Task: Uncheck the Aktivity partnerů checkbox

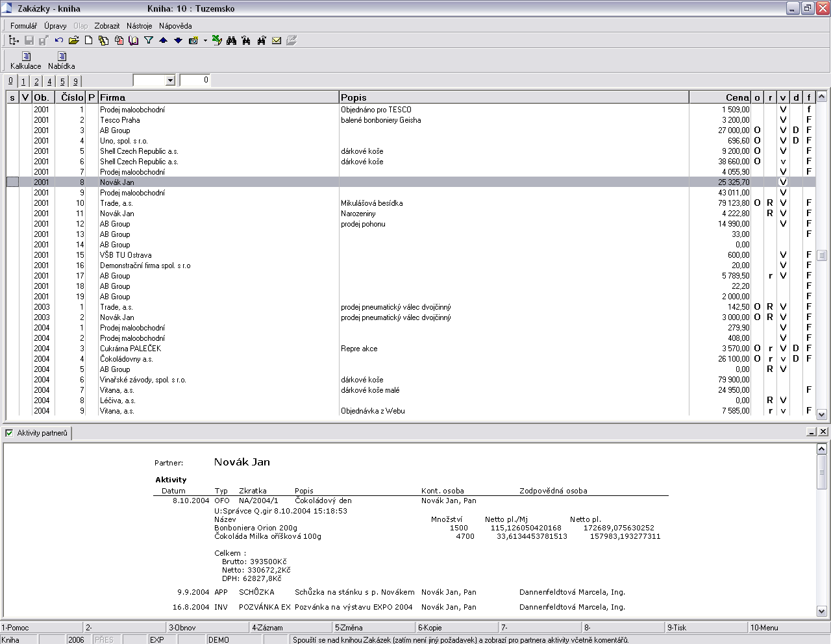Action: [9, 433]
